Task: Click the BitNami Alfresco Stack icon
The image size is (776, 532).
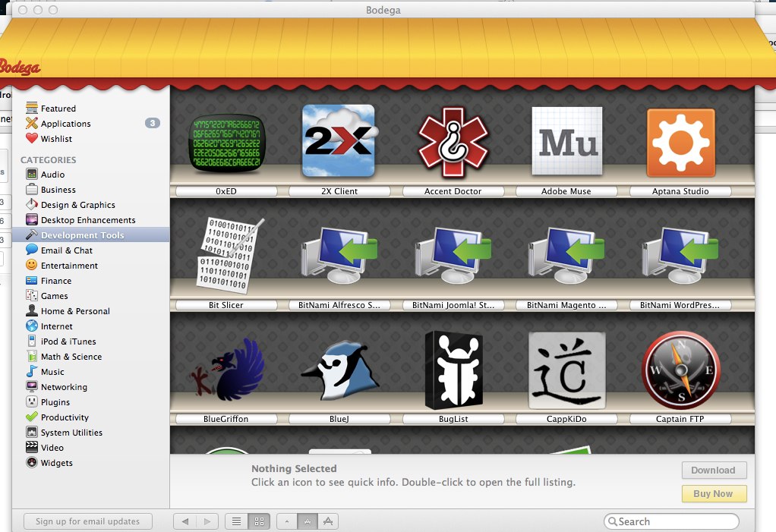Action: (339, 255)
